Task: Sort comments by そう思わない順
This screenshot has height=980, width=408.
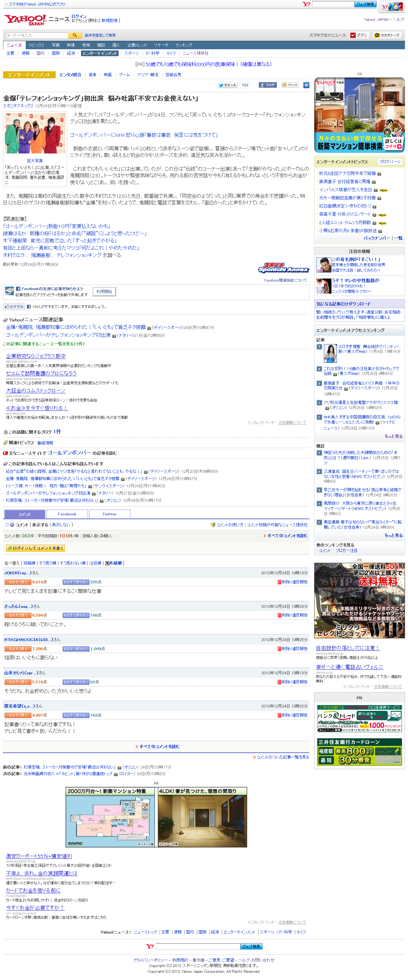Action: 73,563
